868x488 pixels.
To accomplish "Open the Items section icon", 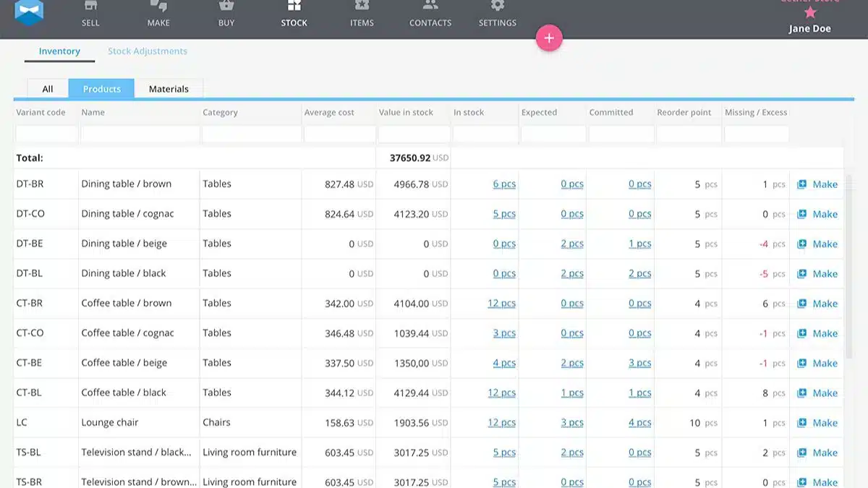I will click(x=362, y=7).
